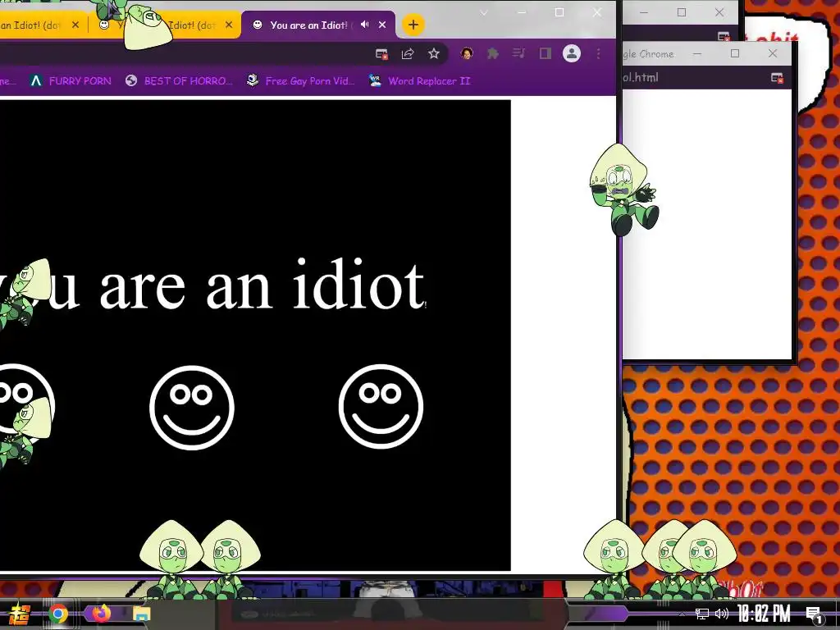Open Google Chrome from the taskbar

click(x=58, y=614)
